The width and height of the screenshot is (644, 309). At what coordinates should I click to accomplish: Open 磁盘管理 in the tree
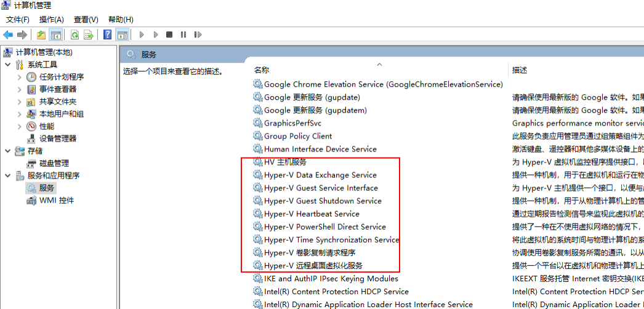tap(54, 163)
